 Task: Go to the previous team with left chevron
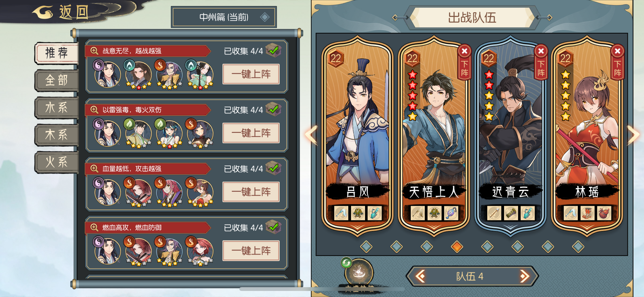coord(420,276)
